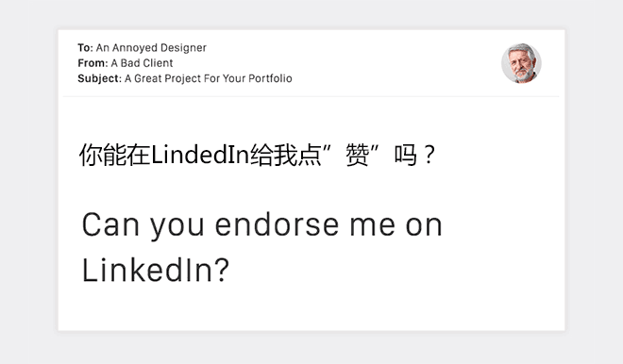The width and height of the screenshot is (623, 364).
Task: Click "LinkedIn?" on the last line
Action: tap(156, 270)
